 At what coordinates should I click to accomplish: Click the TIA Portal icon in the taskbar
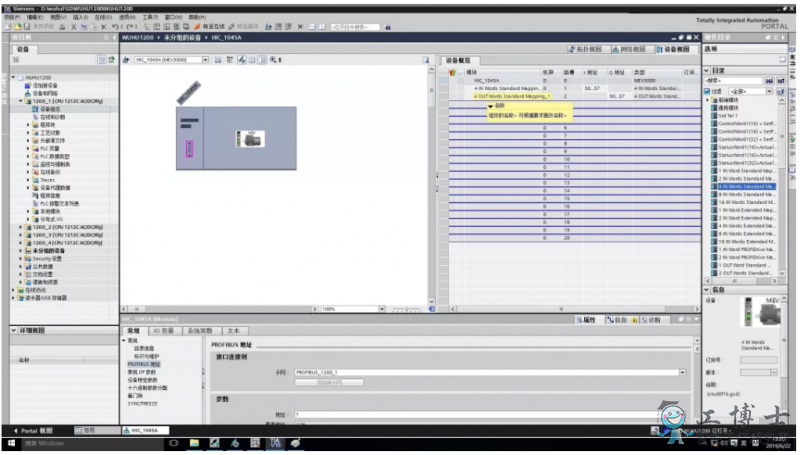point(276,443)
